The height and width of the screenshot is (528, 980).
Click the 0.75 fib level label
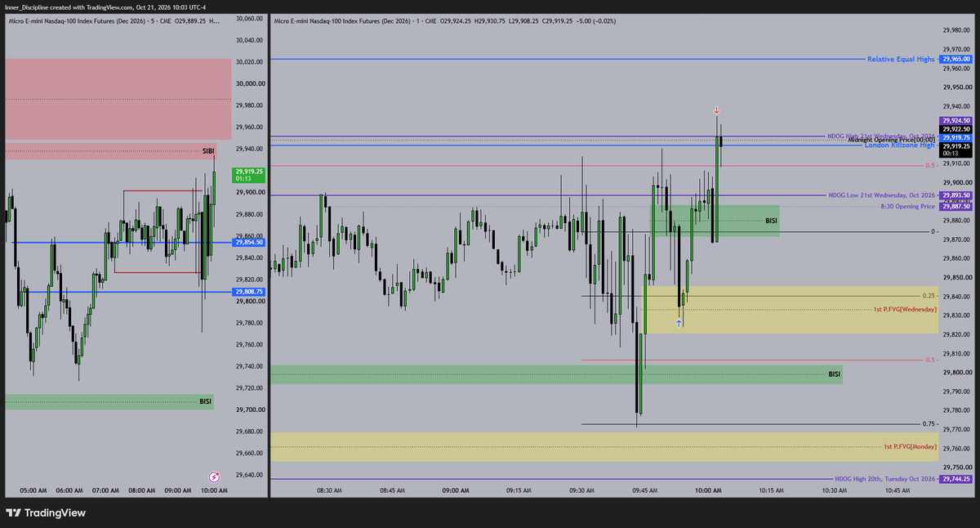pos(929,423)
